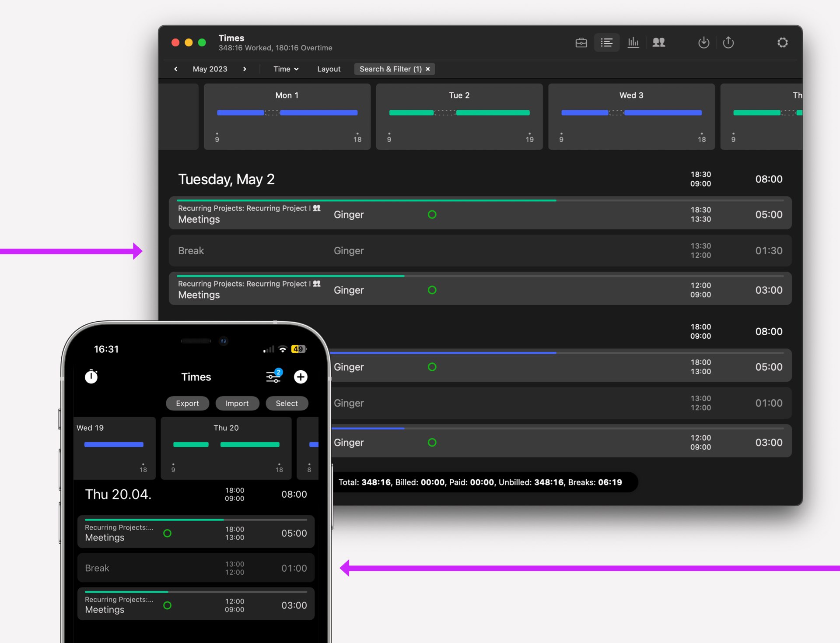Click the import download icon
The height and width of the screenshot is (643, 840).
click(x=703, y=42)
